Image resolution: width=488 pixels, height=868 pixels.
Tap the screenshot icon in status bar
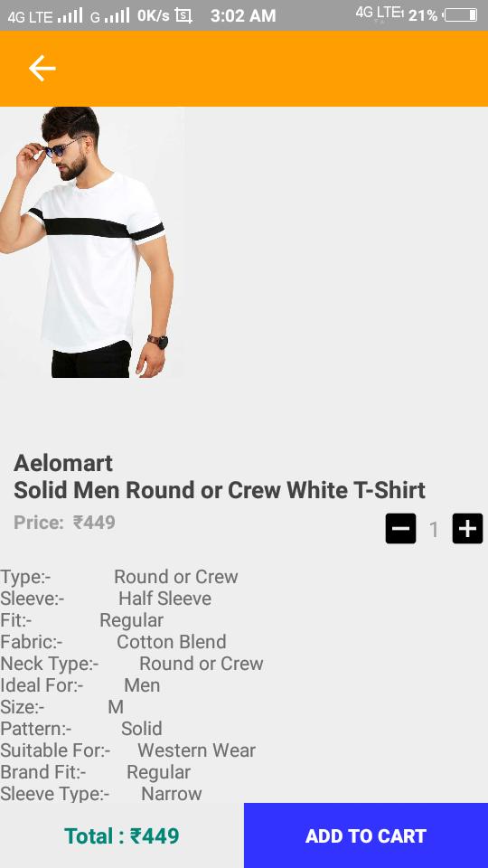coord(183,15)
